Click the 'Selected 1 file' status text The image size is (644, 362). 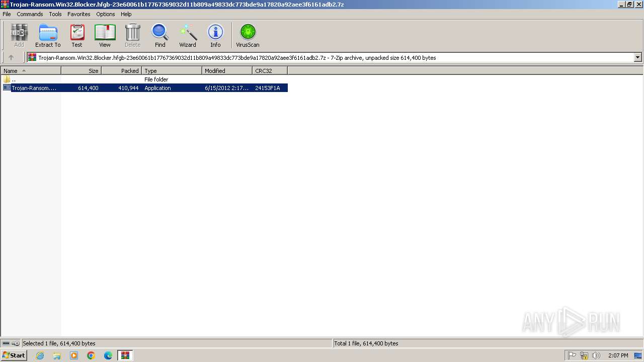point(59,343)
